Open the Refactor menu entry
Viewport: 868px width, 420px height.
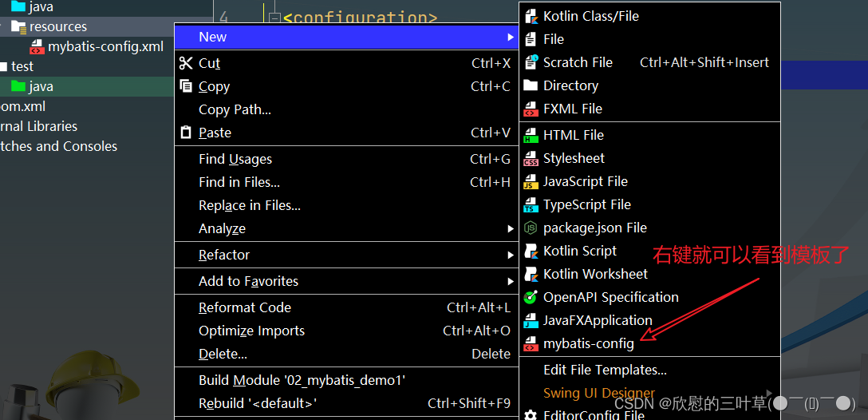pos(346,256)
